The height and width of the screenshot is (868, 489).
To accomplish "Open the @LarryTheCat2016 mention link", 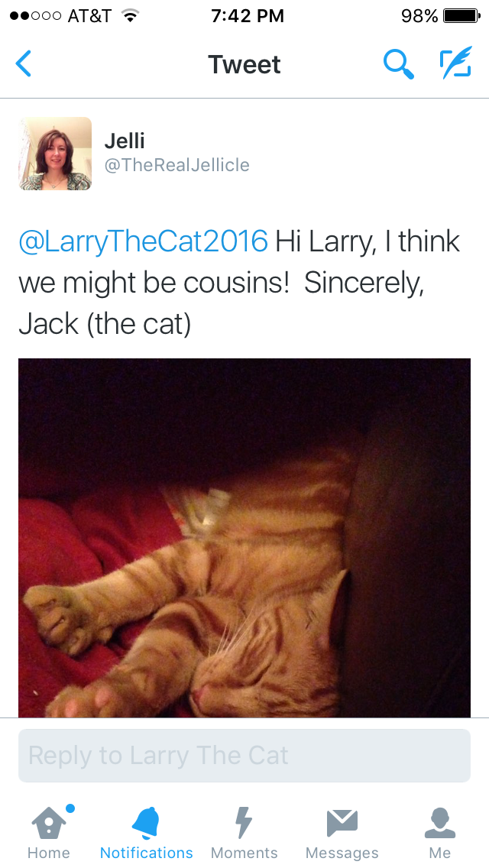I will tap(144, 241).
